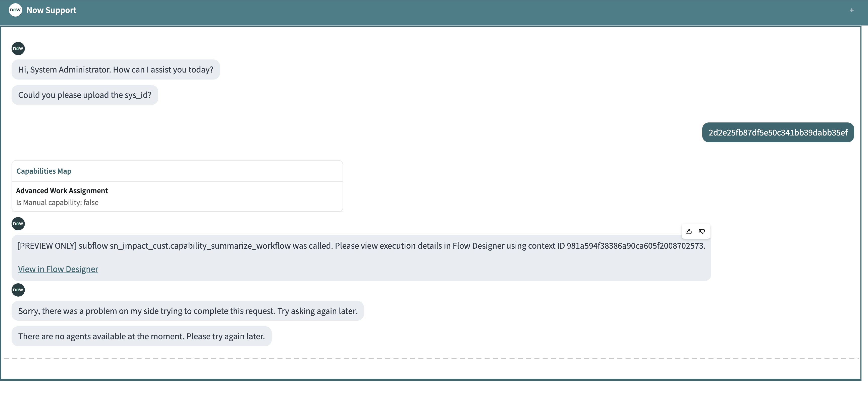The image size is (868, 409).
Task: Click the PREVIEW ONLY subflow message text
Action: (361, 246)
